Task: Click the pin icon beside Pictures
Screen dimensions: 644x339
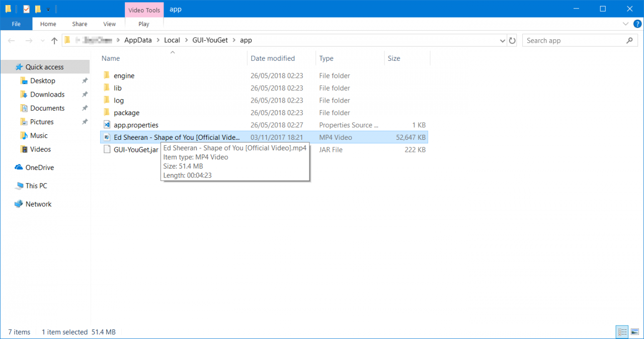Action: pyautogui.click(x=85, y=122)
